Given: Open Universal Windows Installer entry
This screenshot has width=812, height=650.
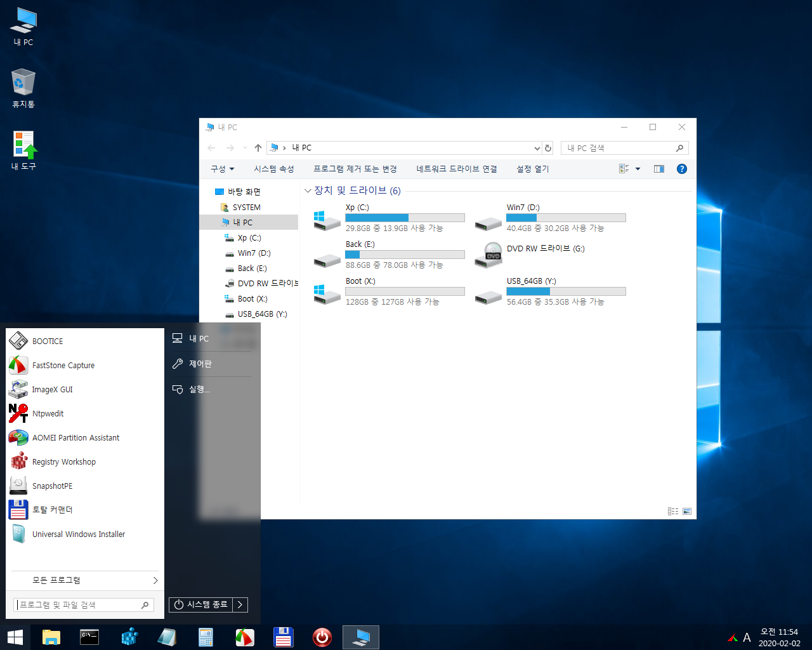Looking at the screenshot, I should pyautogui.click(x=85, y=534).
